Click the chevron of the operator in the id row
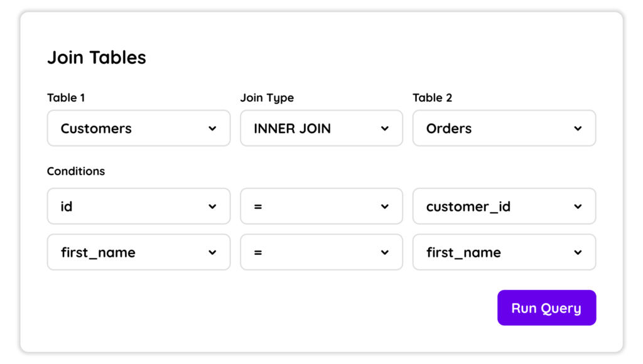643x364 pixels. (x=385, y=206)
